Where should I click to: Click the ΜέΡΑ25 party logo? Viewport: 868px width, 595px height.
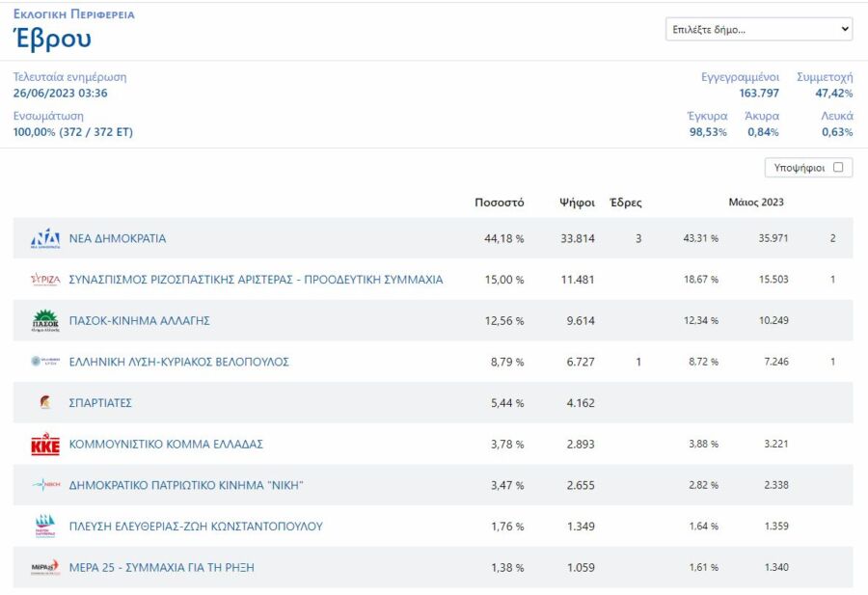(45, 567)
